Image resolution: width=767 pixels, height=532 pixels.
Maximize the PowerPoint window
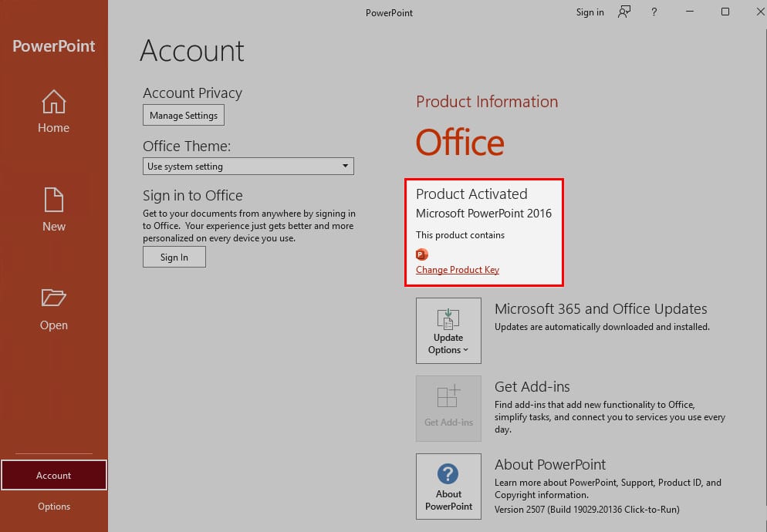(x=725, y=12)
